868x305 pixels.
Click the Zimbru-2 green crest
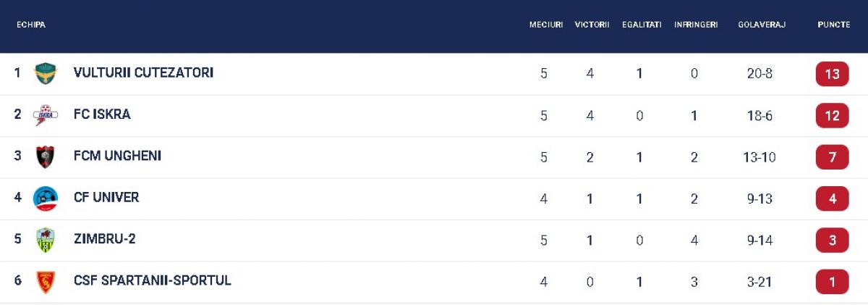pyautogui.click(x=46, y=240)
